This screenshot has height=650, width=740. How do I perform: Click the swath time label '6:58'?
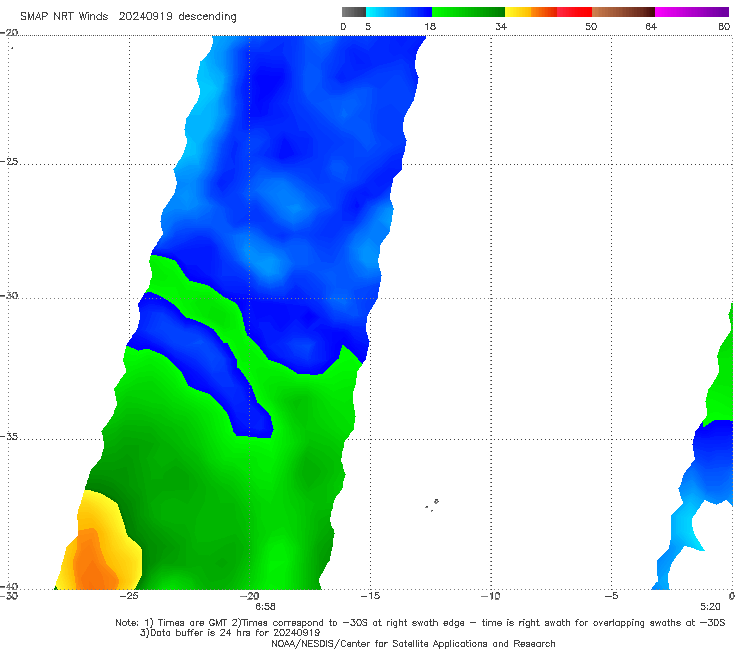click(265, 607)
